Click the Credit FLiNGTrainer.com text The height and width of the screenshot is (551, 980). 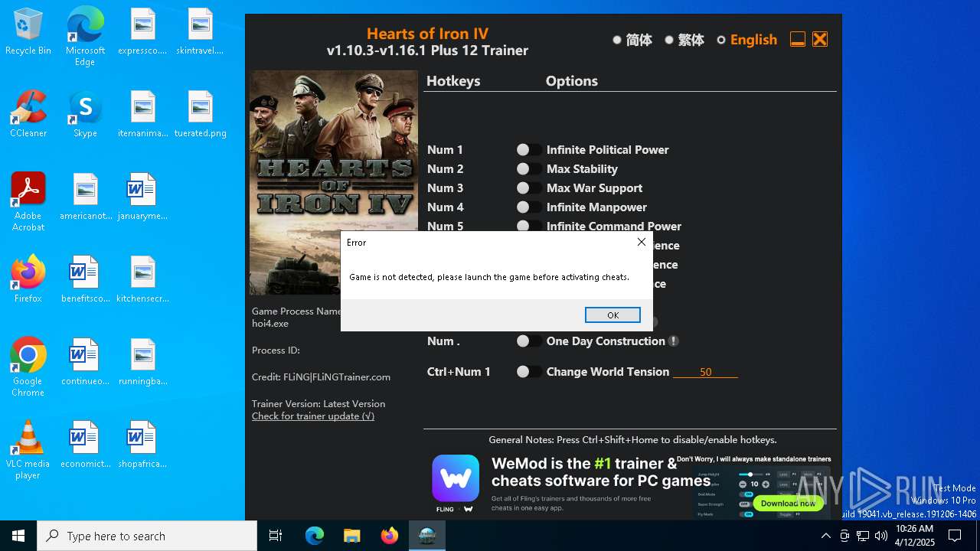coord(321,377)
